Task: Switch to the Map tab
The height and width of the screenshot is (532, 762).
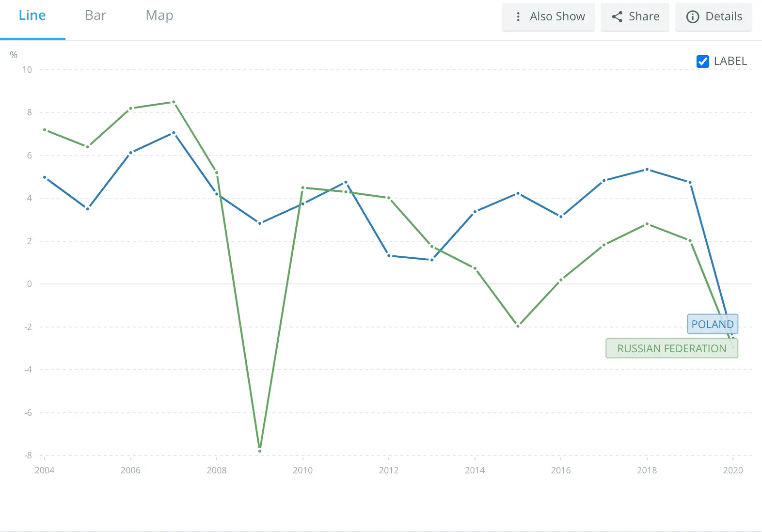Action: pos(159,16)
